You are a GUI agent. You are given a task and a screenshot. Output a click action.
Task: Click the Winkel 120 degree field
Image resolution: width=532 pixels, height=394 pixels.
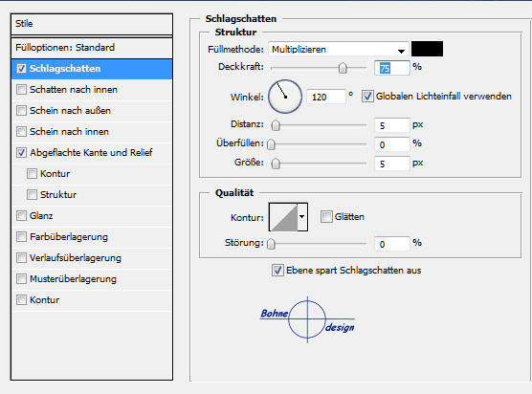(325, 97)
